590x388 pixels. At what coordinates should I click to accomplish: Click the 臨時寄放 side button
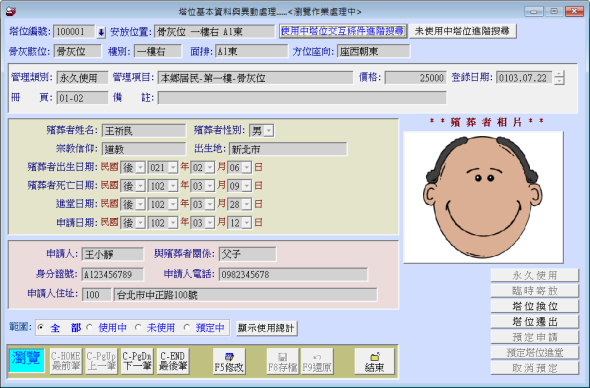click(534, 291)
